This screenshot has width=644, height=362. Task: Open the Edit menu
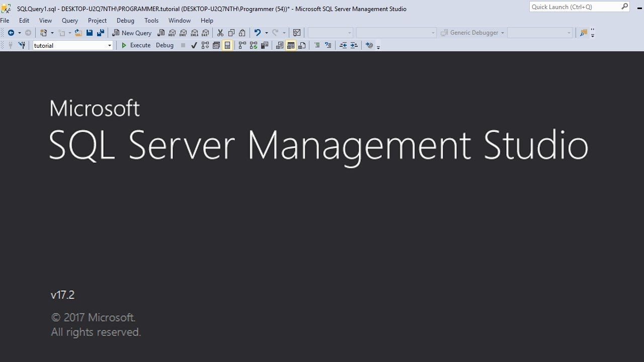point(24,21)
